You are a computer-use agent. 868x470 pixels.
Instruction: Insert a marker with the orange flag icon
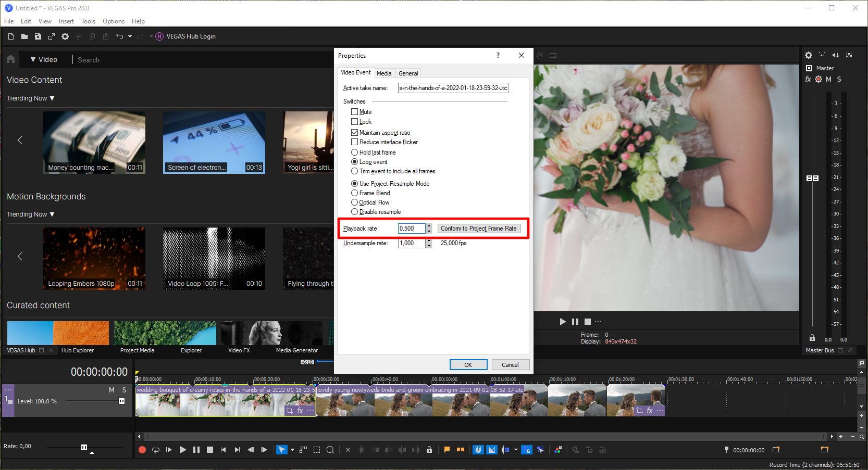coord(447,450)
